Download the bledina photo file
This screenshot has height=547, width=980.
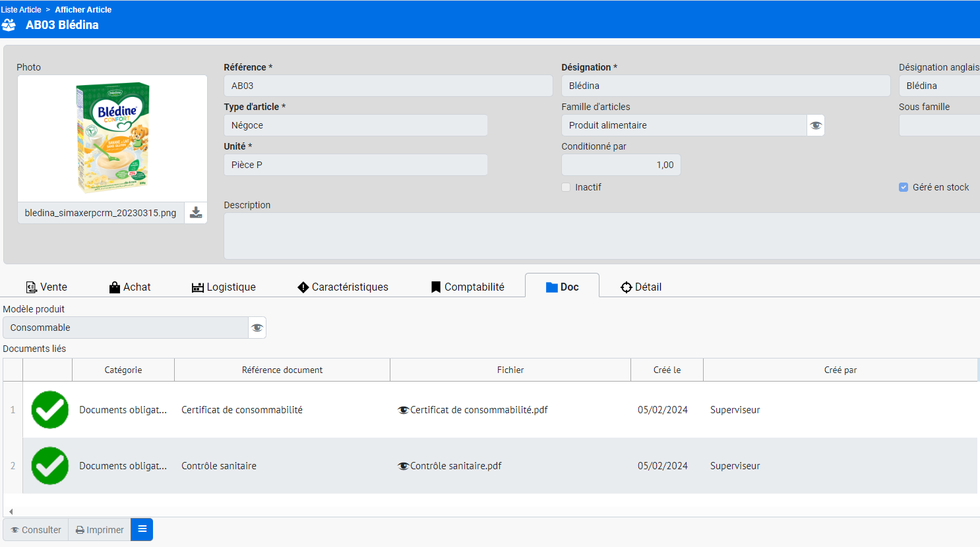click(196, 213)
